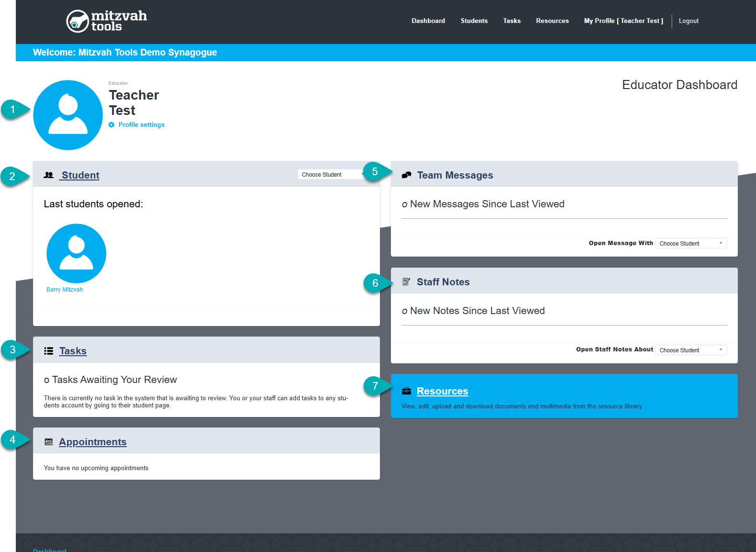The width and height of the screenshot is (756, 552).
Task: Click 'You have no upcoming appointments' text
Action: click(96, 468)
